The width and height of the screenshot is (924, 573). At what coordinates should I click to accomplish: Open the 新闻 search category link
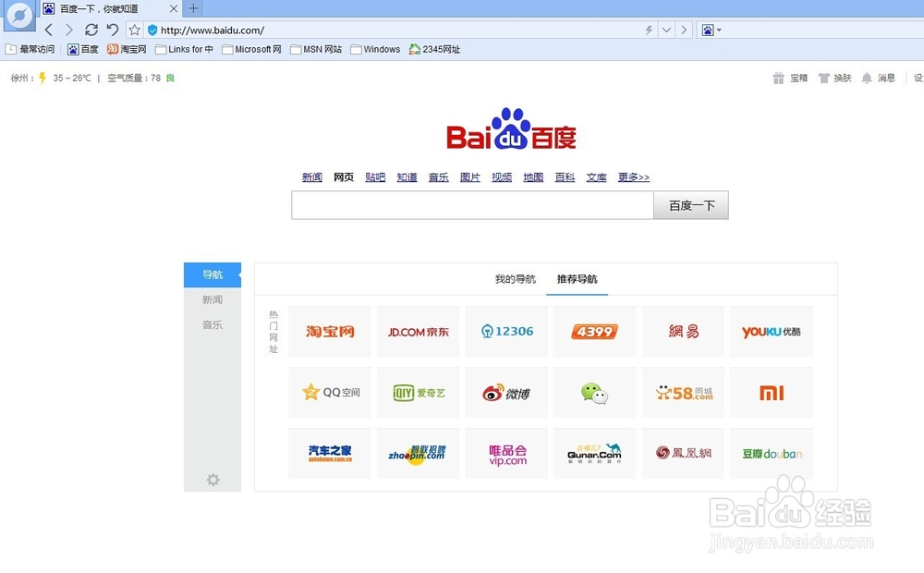coord(312,177)
